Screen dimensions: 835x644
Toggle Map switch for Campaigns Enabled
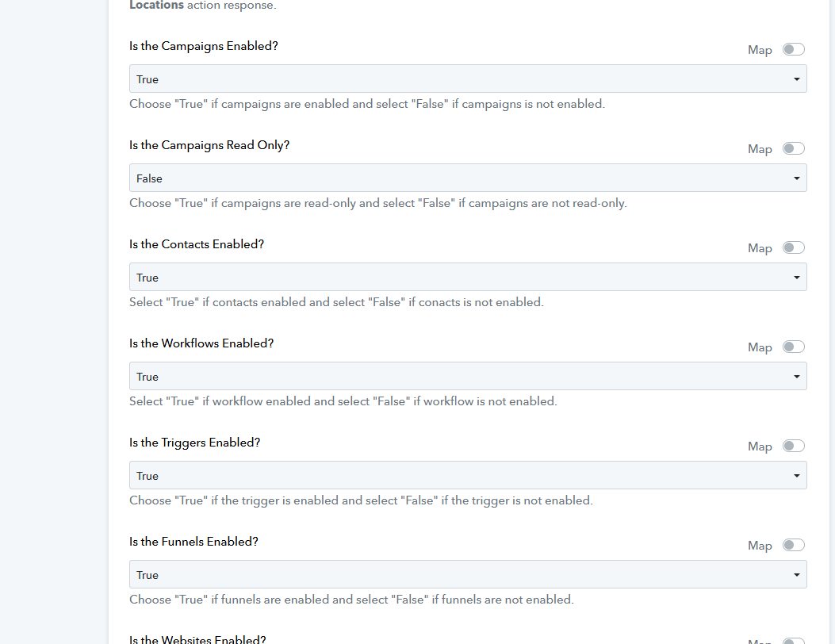794,49
